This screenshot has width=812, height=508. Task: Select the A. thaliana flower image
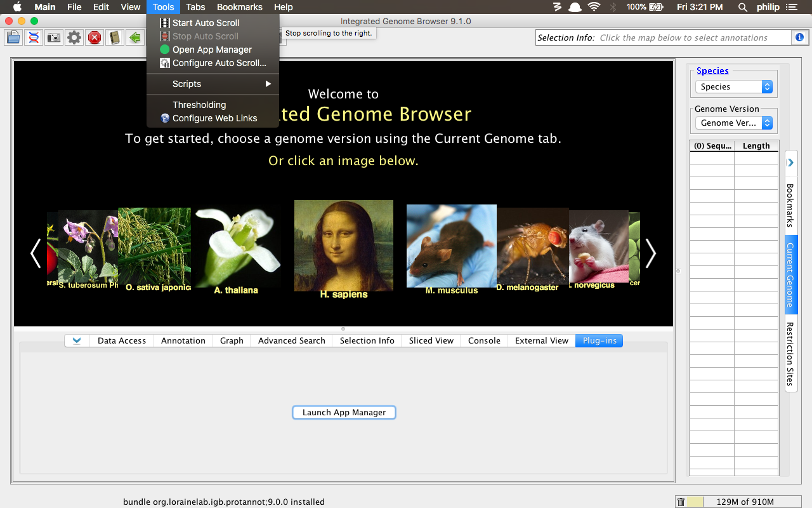click(237, 246)
